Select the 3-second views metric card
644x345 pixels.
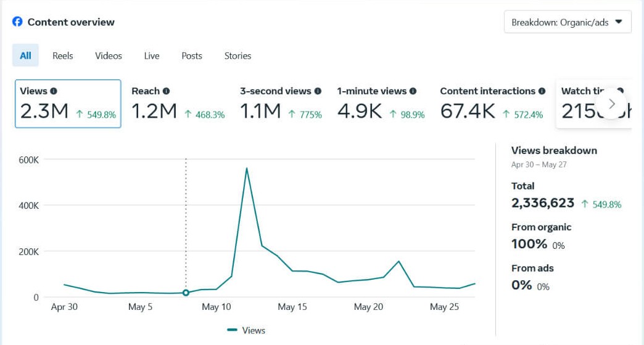pyautogui.click(x=281, y=103)
